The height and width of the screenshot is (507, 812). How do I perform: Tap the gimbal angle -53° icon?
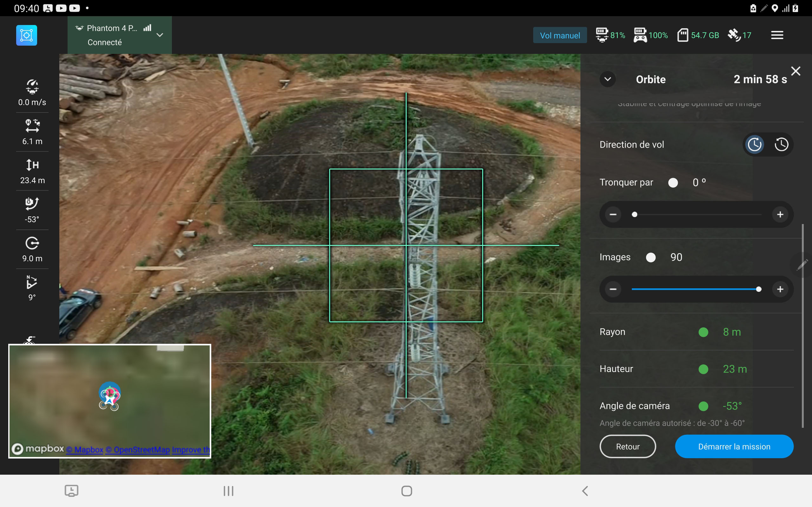coord(32,203)
